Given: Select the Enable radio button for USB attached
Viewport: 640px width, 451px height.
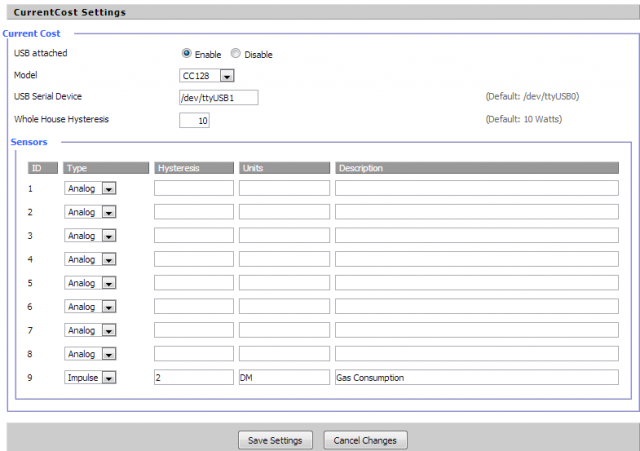Looking at the screenshot, I should 187,53.
